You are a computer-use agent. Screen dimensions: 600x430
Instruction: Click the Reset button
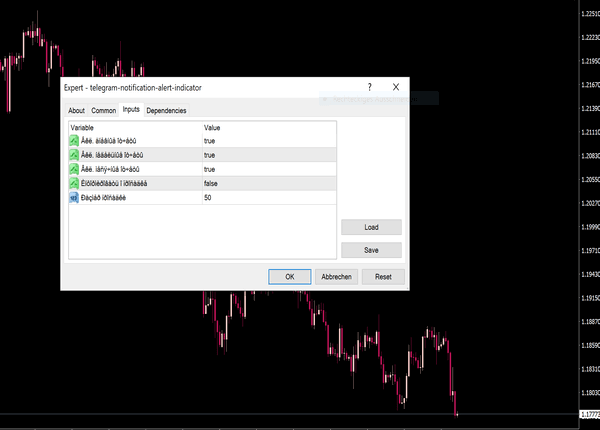coord(383,277)
